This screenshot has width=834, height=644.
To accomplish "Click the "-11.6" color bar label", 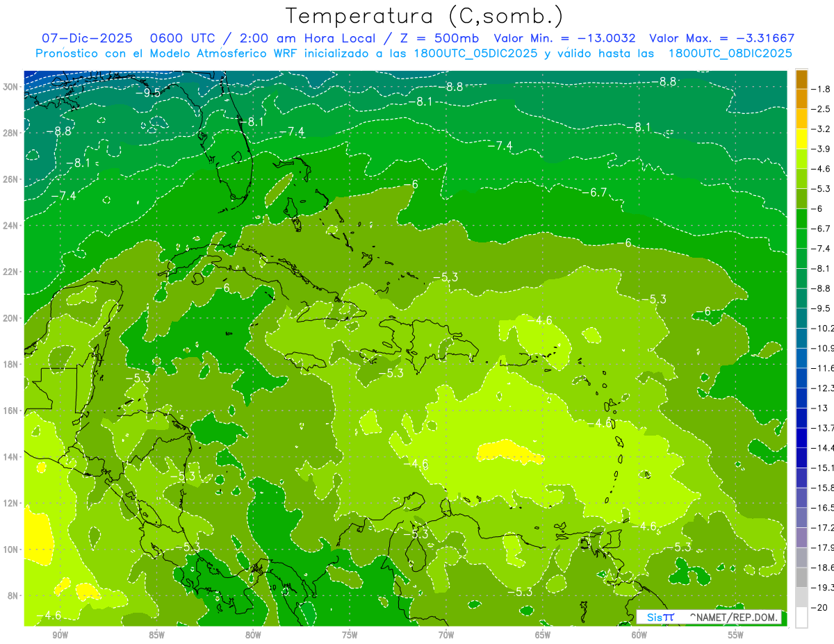I will [823, 368].
